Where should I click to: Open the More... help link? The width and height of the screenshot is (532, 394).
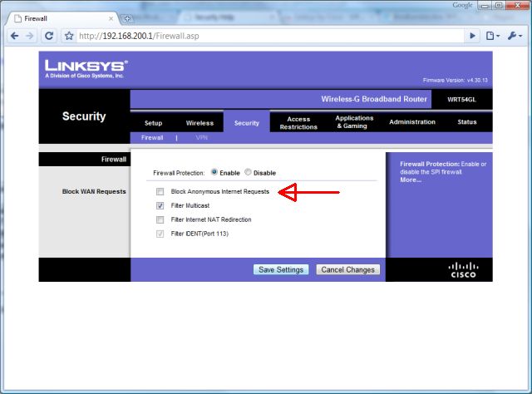(411, 180)
